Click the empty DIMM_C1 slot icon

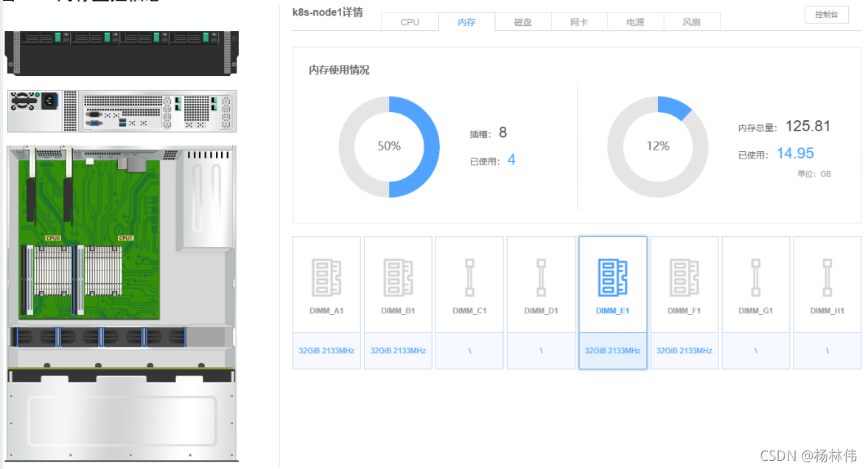pyautogui.click(x=469, y=277)
